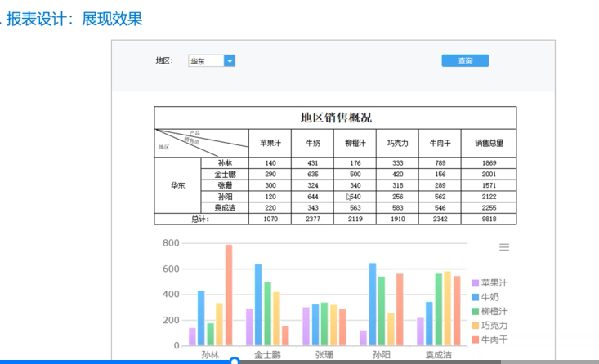Click the 金士鹏 row name cell
This screenshot has width=599, height=364.
(x=225, y=175)
